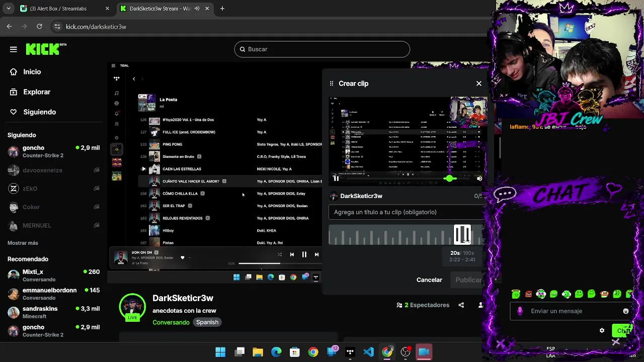Open a new browser tab
Screen dimensions: 644x362
tap(222, 9)
